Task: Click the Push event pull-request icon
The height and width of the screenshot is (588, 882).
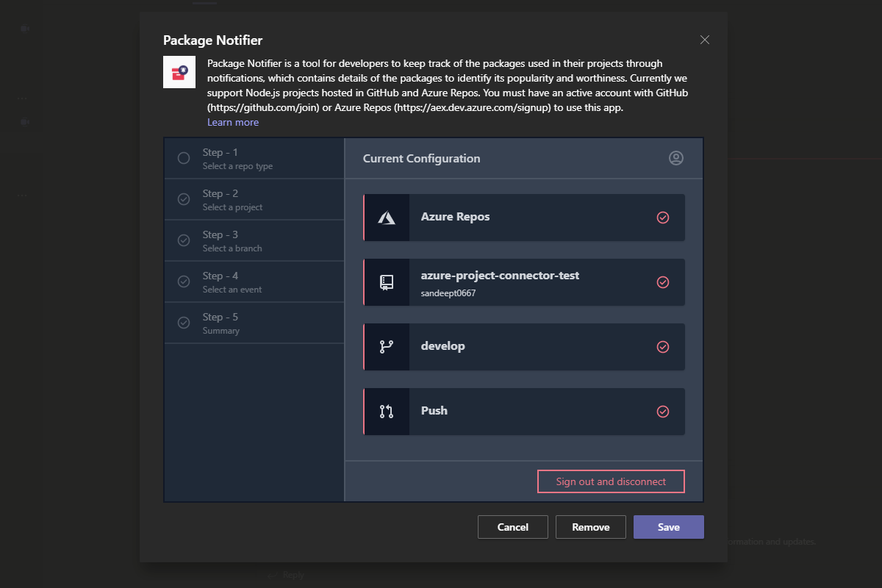Action: pyautogui.click(x=387, y=412)
